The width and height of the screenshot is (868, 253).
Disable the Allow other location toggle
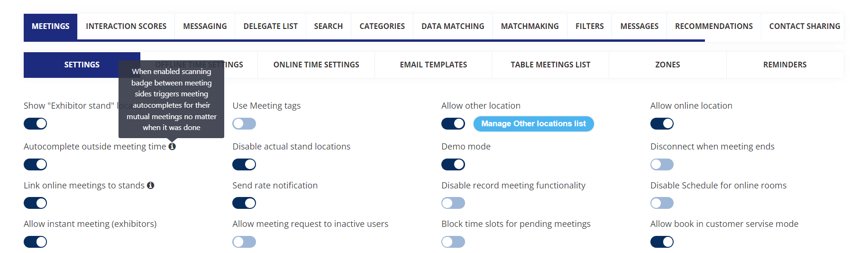(453, 124)
